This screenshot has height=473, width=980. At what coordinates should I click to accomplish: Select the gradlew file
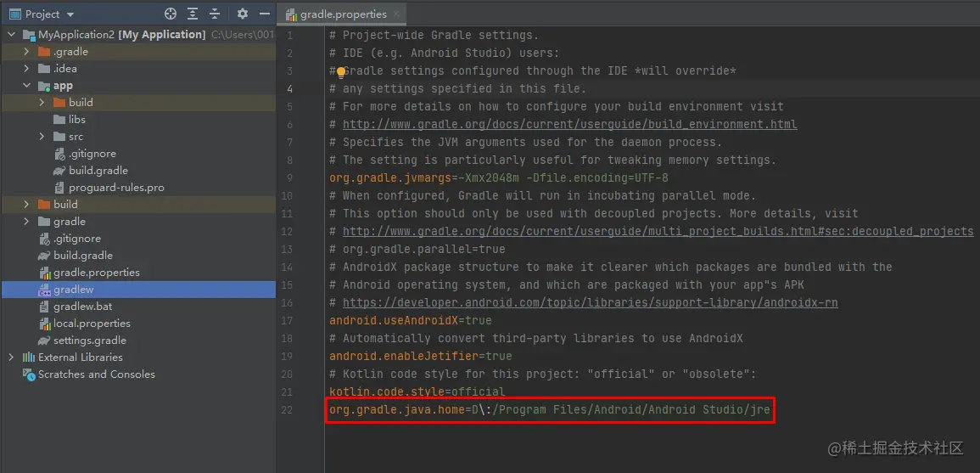coord(73,290)
